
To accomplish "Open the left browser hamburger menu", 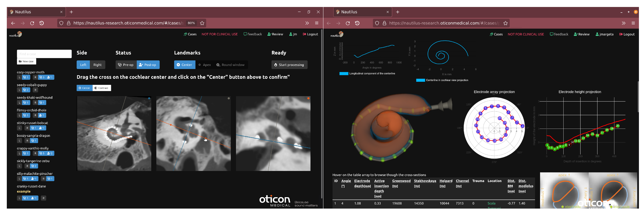I will pyautogui.click(x=317, y=23).
